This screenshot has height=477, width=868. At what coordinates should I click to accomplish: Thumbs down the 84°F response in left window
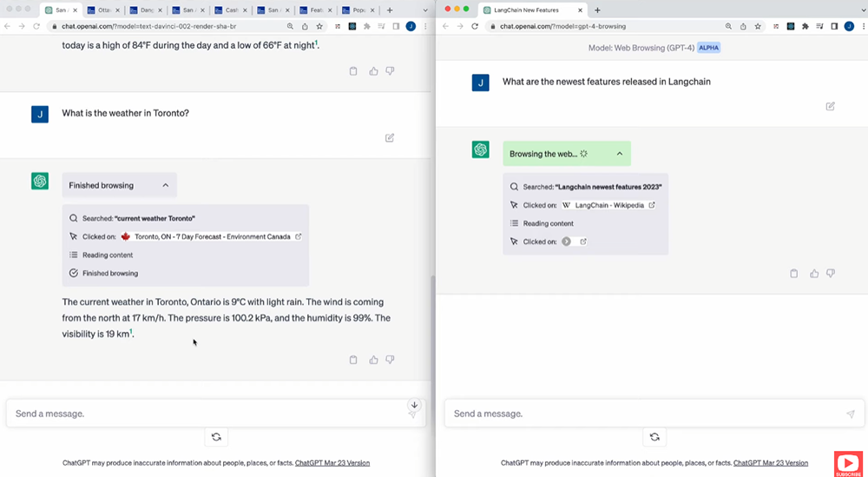click(x=390, y=71)
